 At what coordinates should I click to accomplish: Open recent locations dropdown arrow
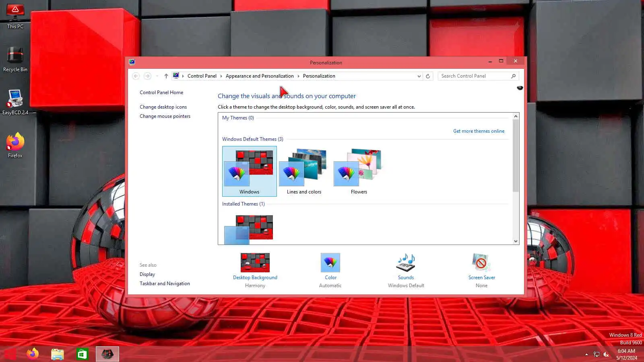tap(157, 76)
